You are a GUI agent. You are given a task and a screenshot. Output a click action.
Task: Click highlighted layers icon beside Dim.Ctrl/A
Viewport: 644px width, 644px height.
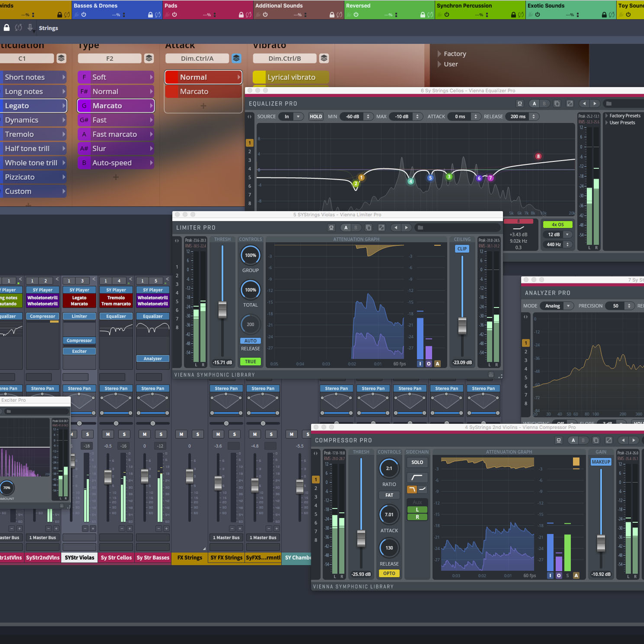[x=236, y=58]
